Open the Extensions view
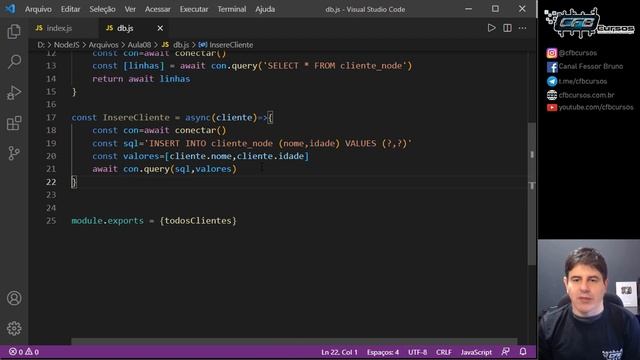 pyautogui.click(x=14, y=123)
